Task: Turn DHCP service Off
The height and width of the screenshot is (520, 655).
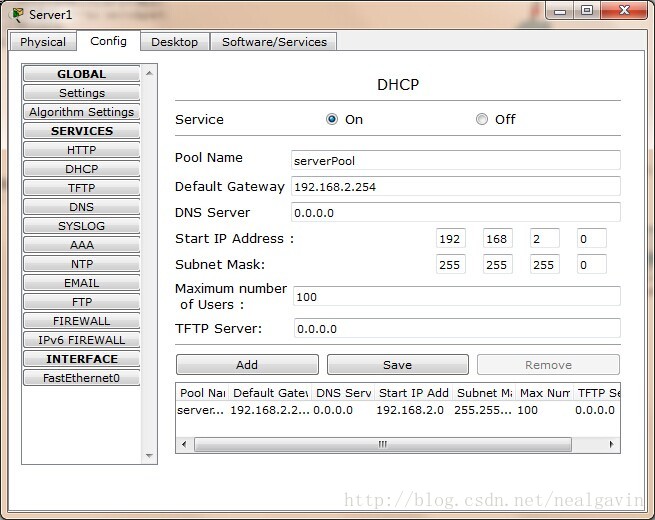Action: [x=482, y=119]
